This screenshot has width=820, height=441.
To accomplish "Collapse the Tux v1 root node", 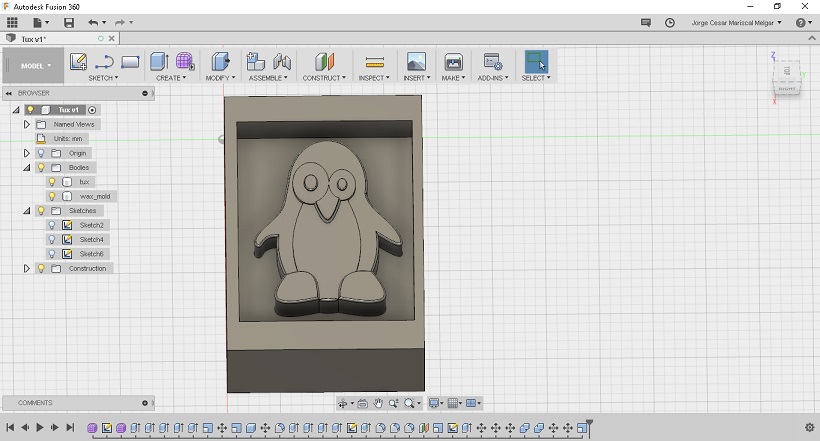I will coord(16,110).
